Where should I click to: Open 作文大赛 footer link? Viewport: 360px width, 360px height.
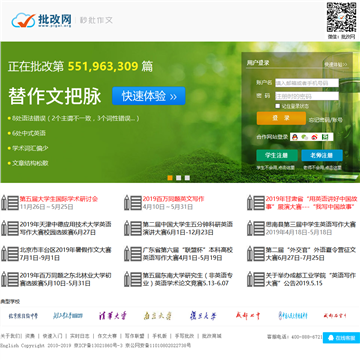click(107, 336)
